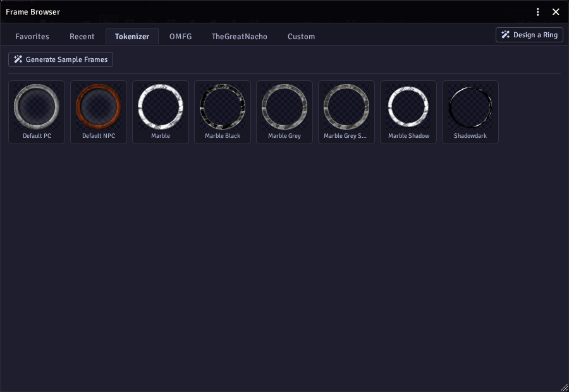Select the Shadowdark frame

pyautogui.click(x=470, y=112)
